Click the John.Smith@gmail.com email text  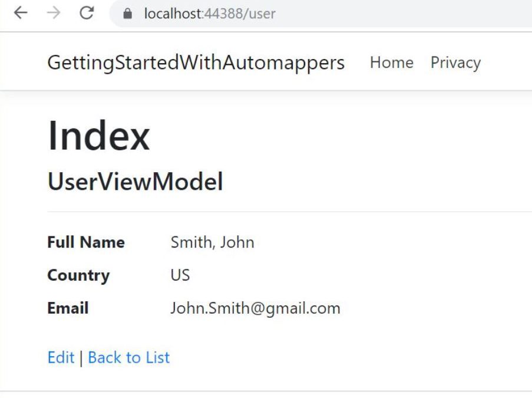click(255, 308)
